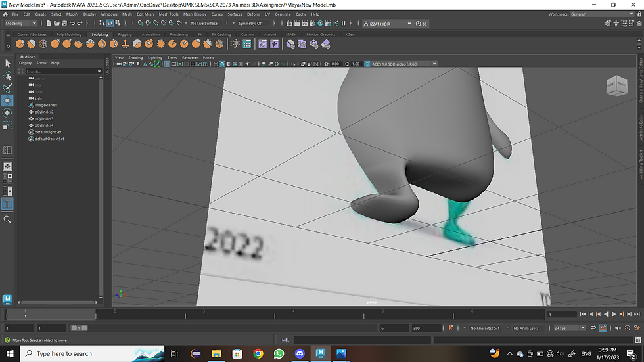
Task: Activate the Scale tool in toolbox
Action: tap(7, 125)
